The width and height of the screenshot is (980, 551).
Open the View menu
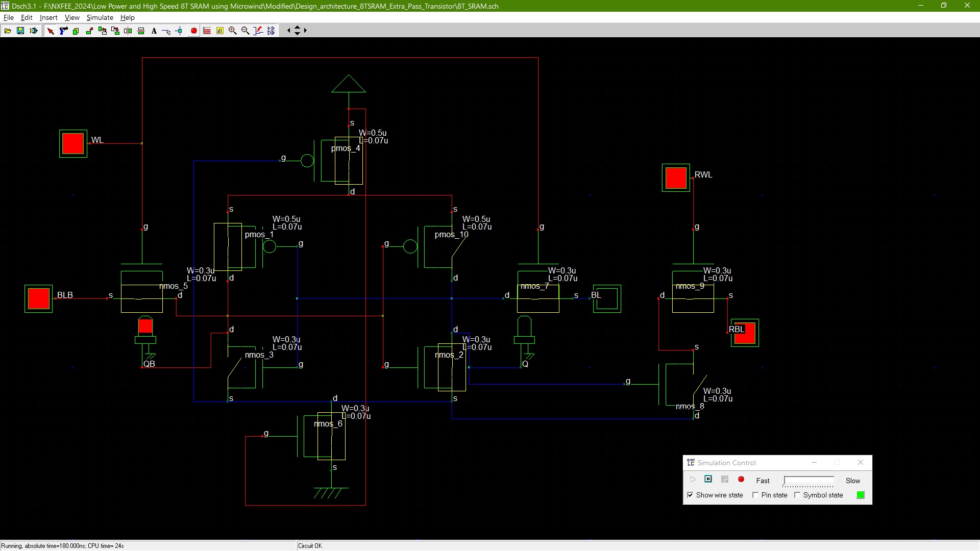click(72, 17)
